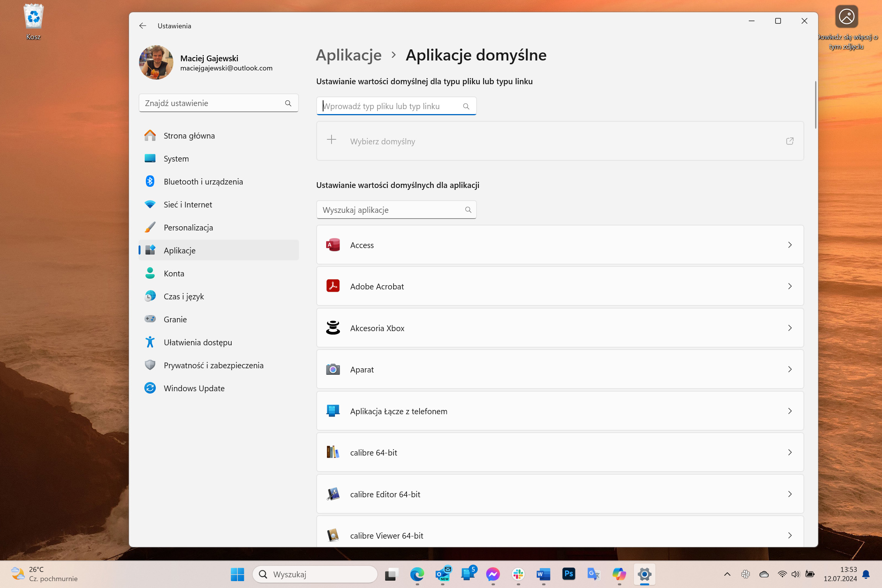Click the Akcesoria Xbox icon

click(333, 328)
